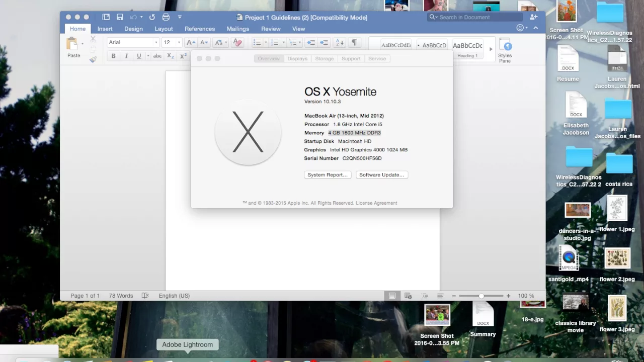644x362 pixels.
Task: Open the numbered list dropdown arrow
Action: tap(284, 43)
